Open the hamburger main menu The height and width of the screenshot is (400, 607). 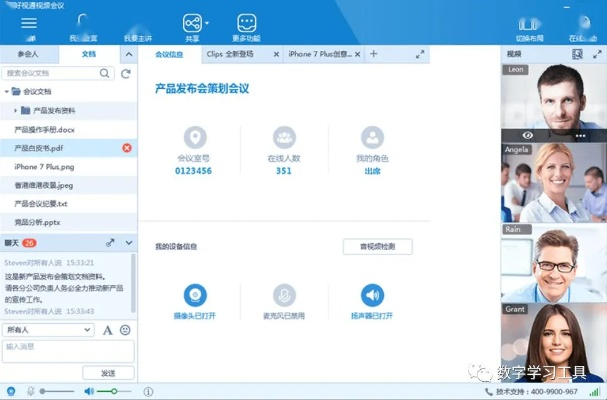[29, 22]
